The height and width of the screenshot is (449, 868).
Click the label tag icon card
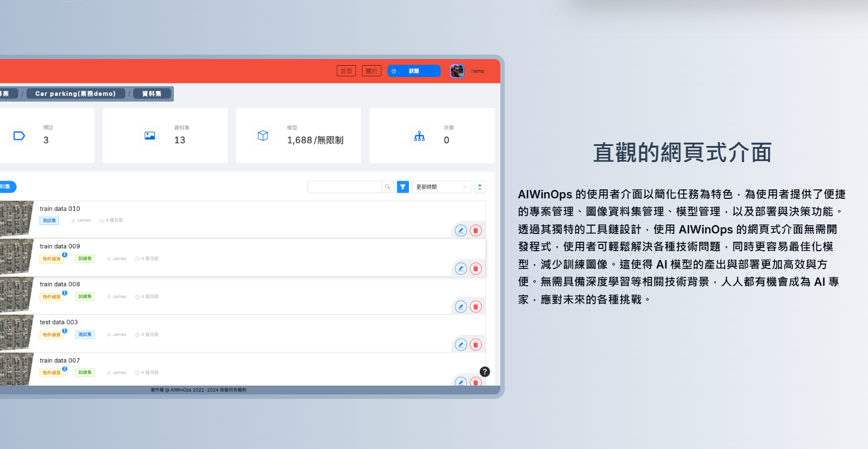[19, 135]
